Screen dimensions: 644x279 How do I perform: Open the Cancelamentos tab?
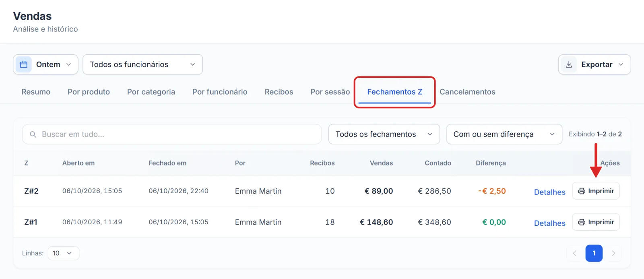click(467, 92)
